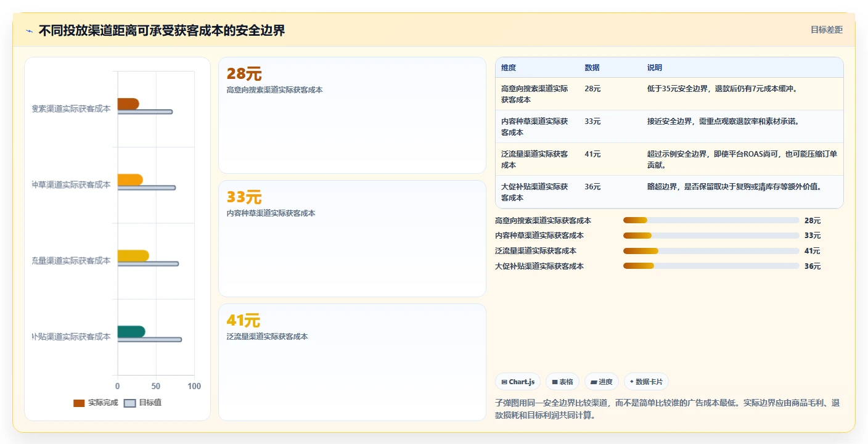The image size is (868, 444).
Task: Toggle the 目标值 legend swatch
Action: 129,403
